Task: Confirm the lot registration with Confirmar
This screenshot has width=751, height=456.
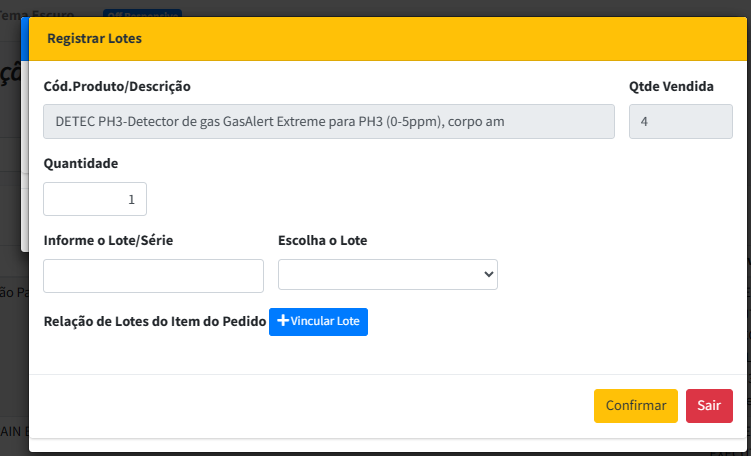Action: [x=636, y=406]
